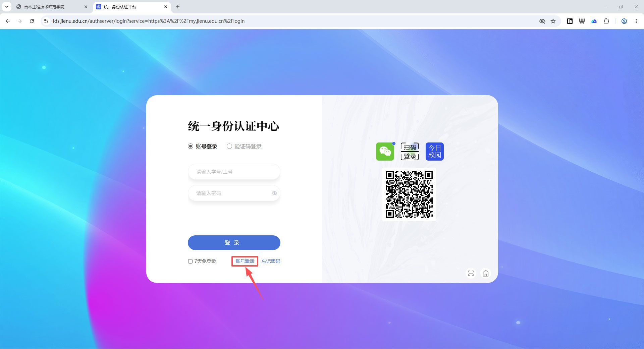The image size is (644, 349).
Task: Open the side panel extension icon
Action: point(570,21)
